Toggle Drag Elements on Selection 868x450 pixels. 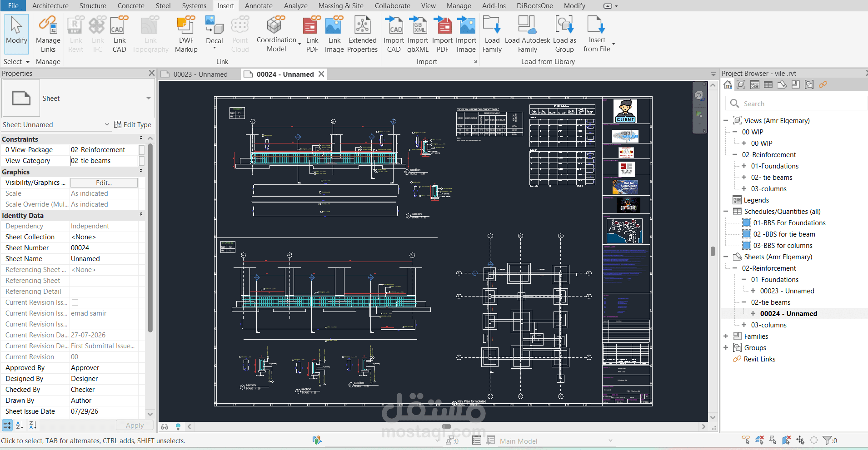point(800,440)
